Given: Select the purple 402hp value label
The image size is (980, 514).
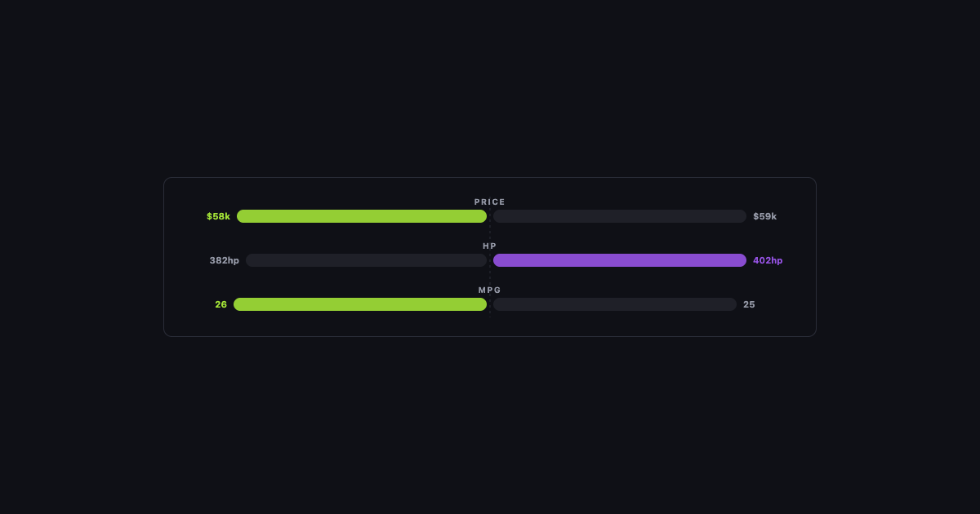Looking at the screenshot, I should pos(768,260).
